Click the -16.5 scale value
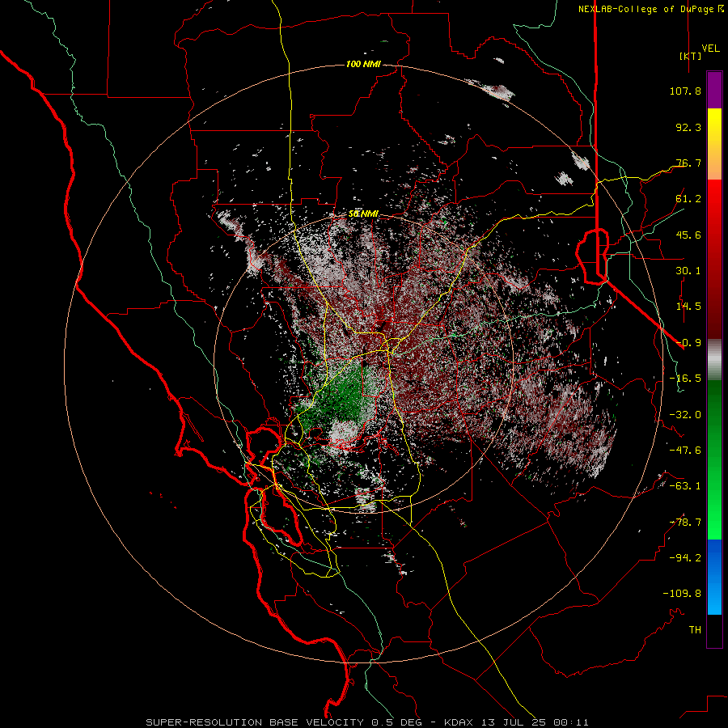 click(685, 379)
